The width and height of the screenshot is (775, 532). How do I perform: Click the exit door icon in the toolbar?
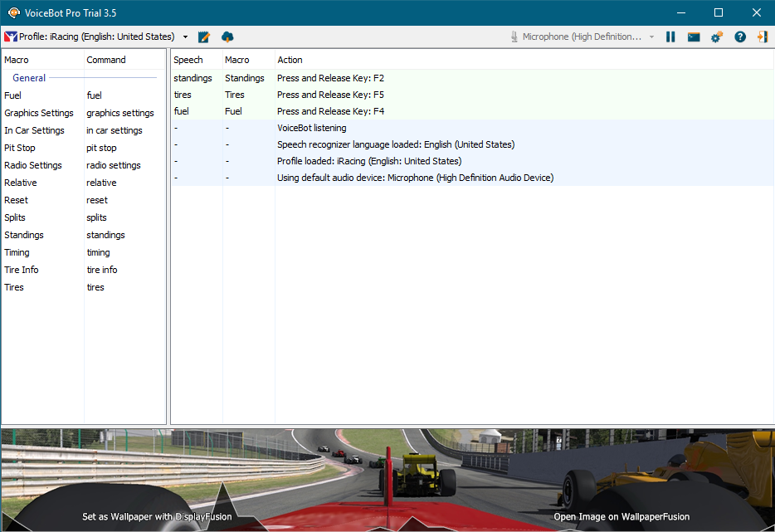[x=763, y=37]
